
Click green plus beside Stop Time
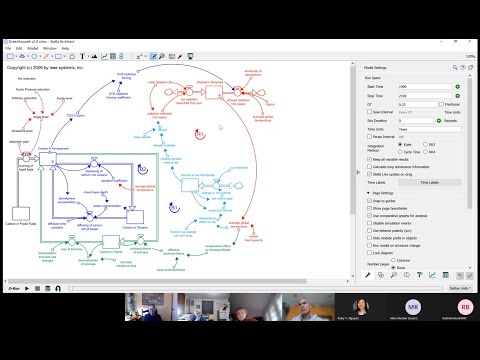coord(458,96)
